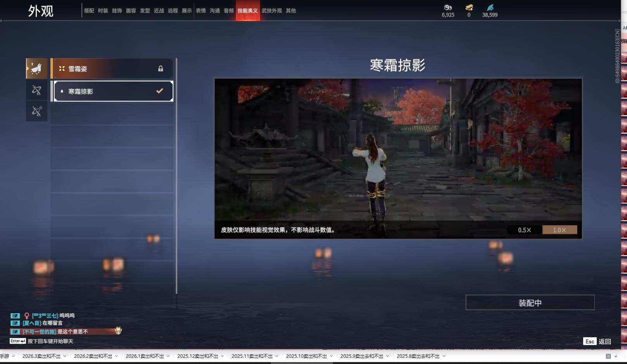Click the gold ingot icon showing 0
Screen dimensions: 627x364
(469, 7)
